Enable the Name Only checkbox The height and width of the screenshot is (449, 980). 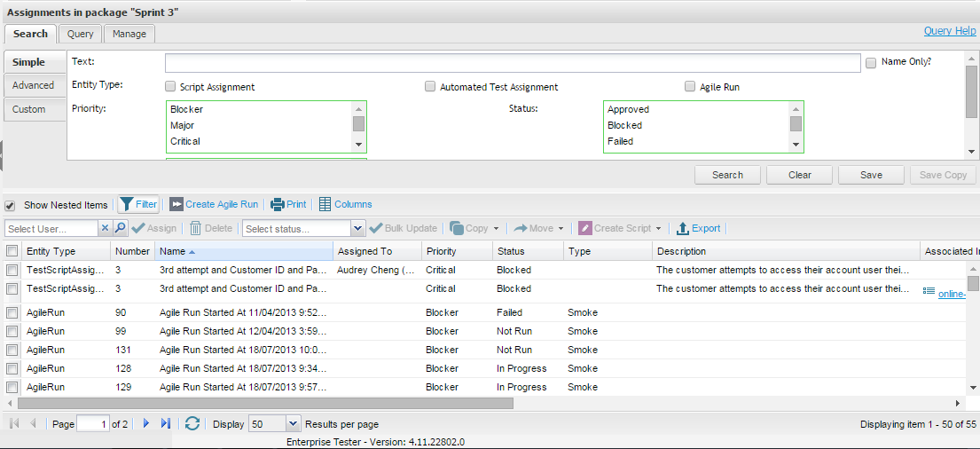tap(871, 63)
